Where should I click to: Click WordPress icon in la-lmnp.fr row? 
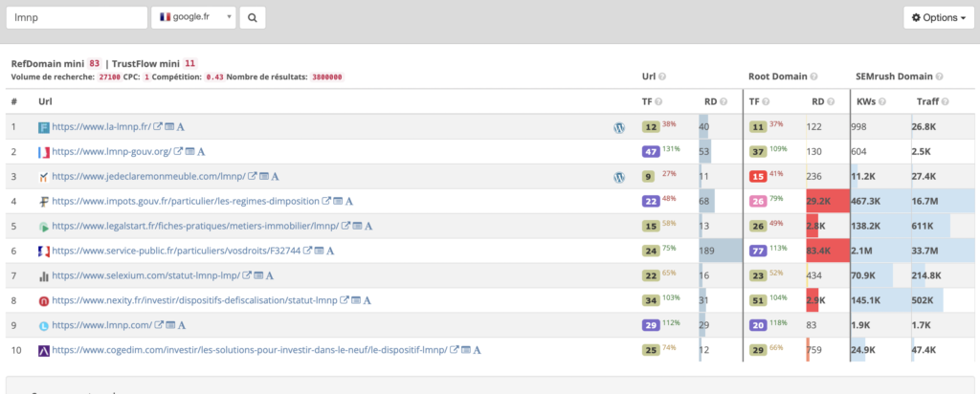[x=619, y=127]
